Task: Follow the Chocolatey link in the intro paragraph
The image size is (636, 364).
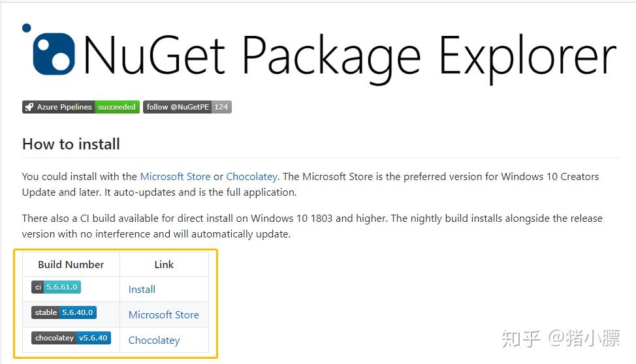Action: pyautogui.click(x=251, y=177)
